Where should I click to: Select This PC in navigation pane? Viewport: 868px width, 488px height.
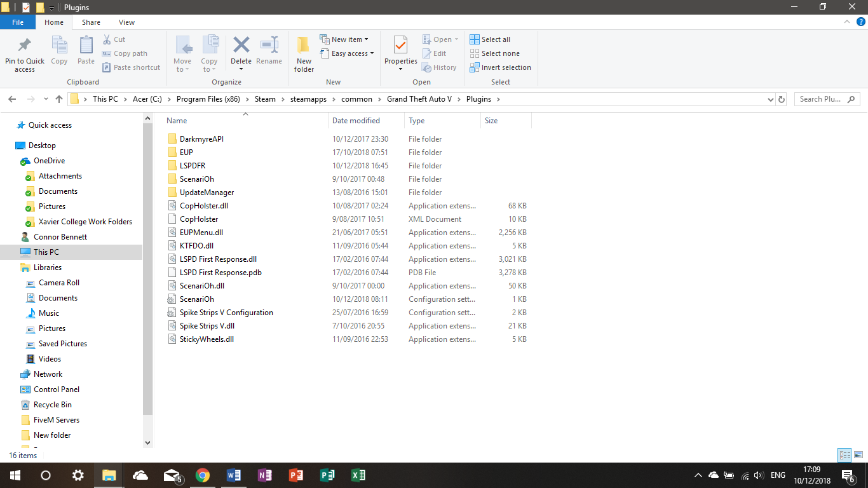46,252
